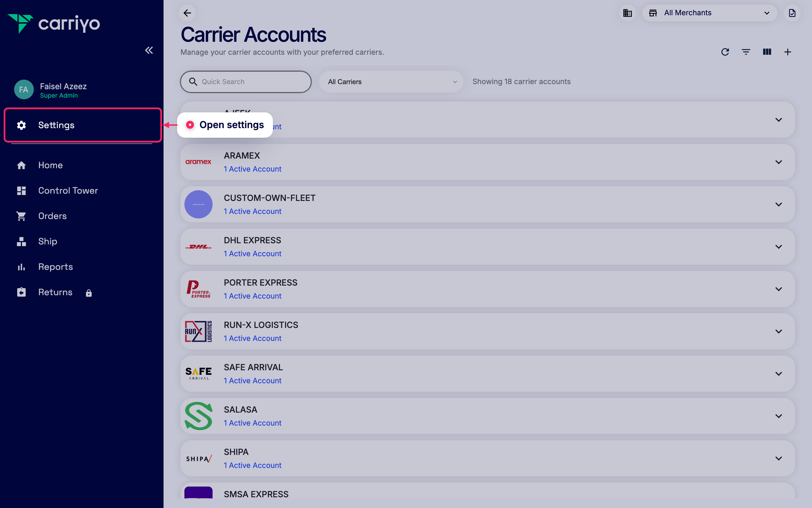The image size is (812, 508).
Task: Click the search magnifier icon
Action: pos(193,82)
